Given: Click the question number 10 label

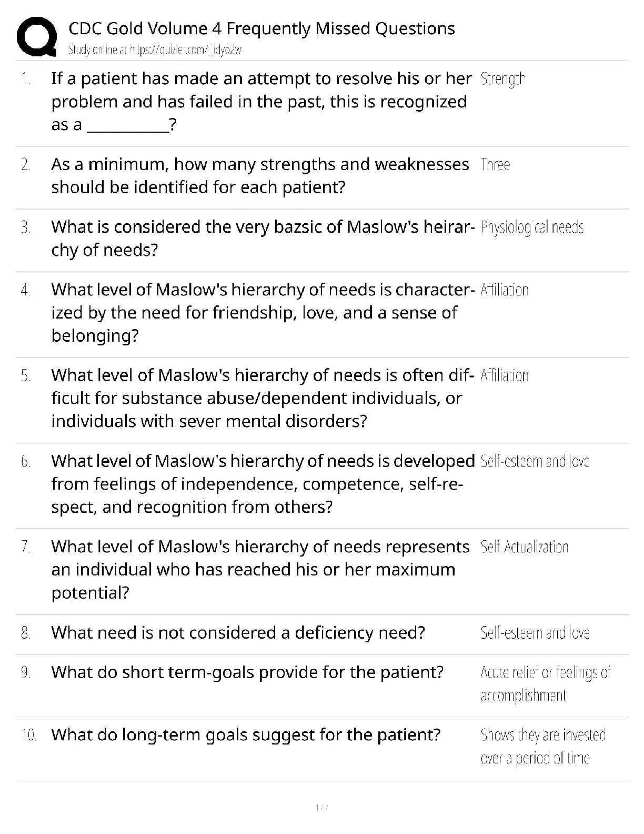Looking at the screenshot, I should point(28,735).
